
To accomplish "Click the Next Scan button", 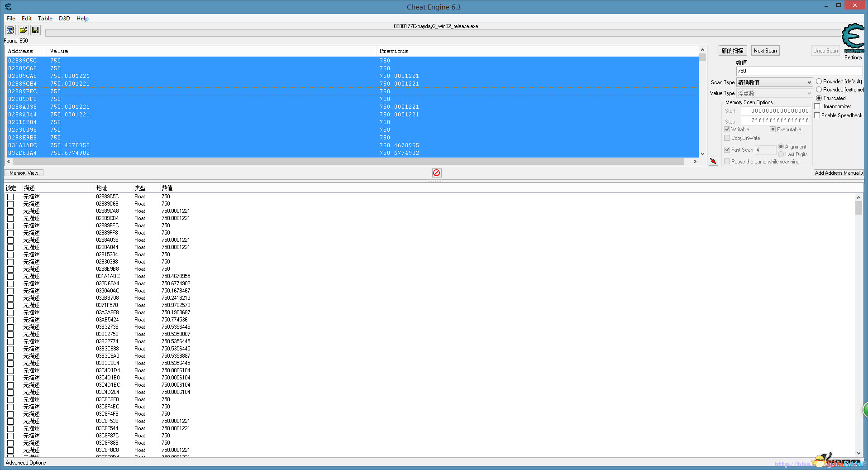I will tap(765, 51).
